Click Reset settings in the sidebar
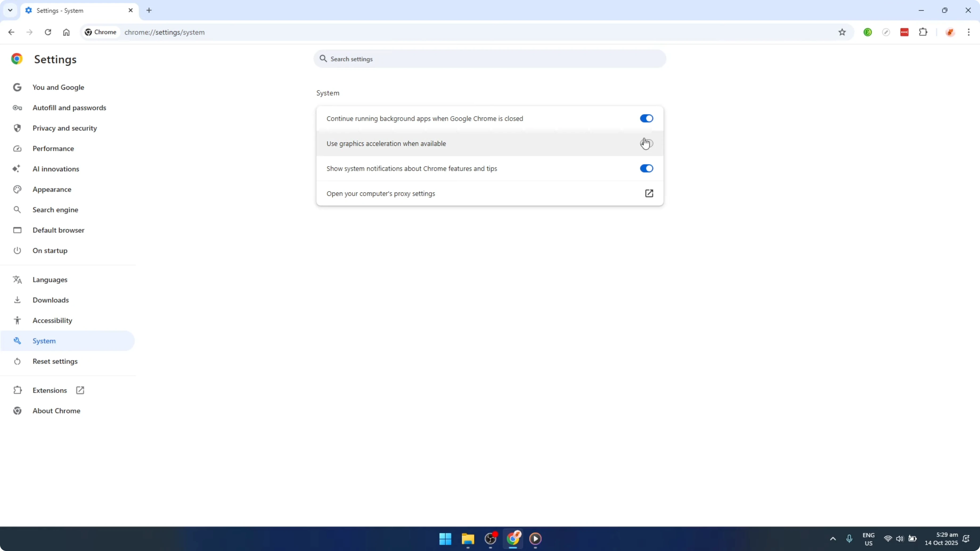This screenshot has height=551, width=980. click(55, 361)
